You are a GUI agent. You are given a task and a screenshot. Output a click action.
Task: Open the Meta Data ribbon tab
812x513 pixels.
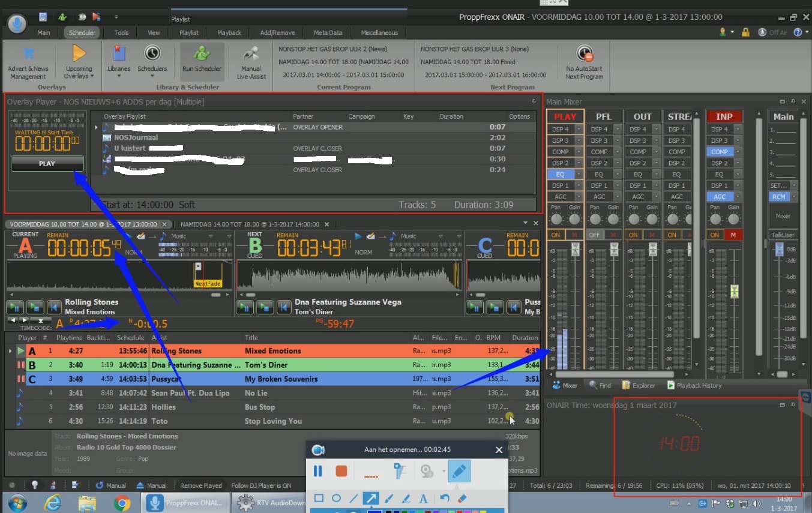pyautogui.click(x=328, y=32)
